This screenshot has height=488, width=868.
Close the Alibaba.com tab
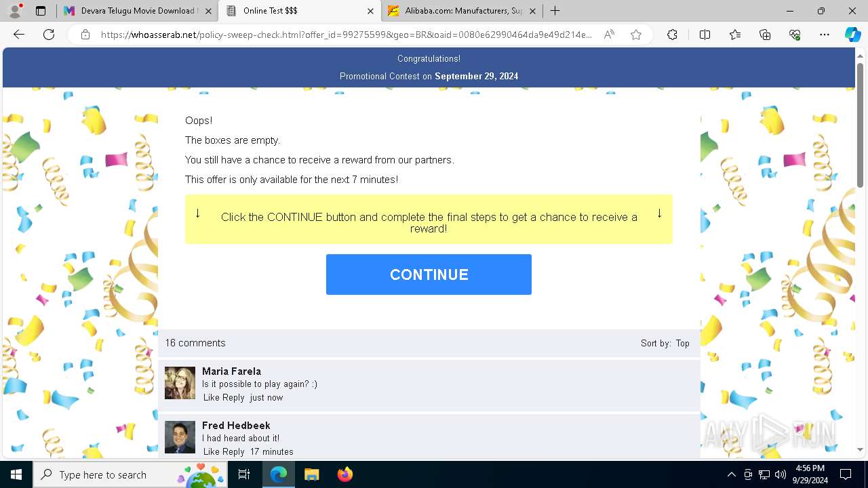pyautogui.click(x=532, y=11)
